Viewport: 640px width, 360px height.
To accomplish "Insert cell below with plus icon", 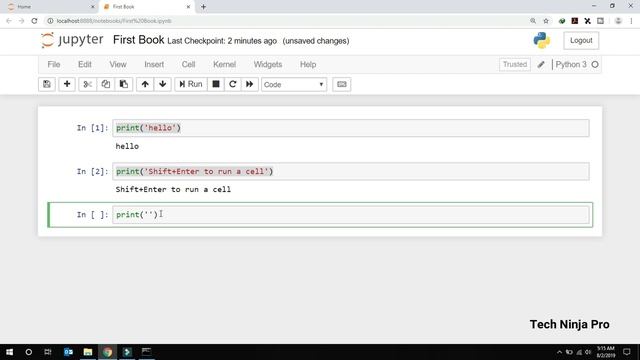I will [67, 84].
